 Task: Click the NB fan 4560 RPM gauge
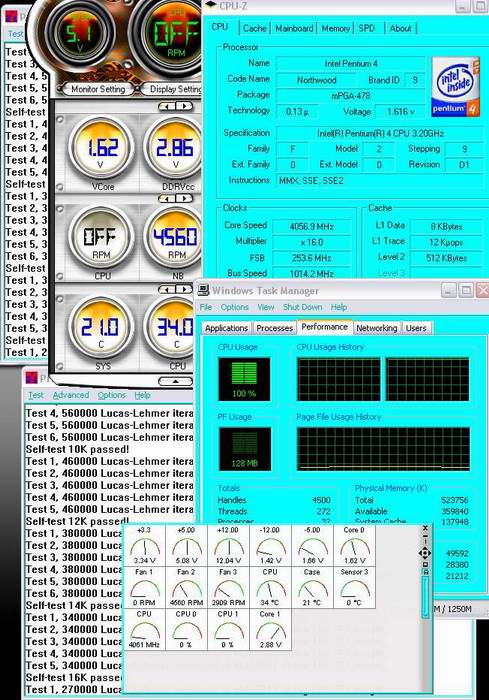pos(173,239)
